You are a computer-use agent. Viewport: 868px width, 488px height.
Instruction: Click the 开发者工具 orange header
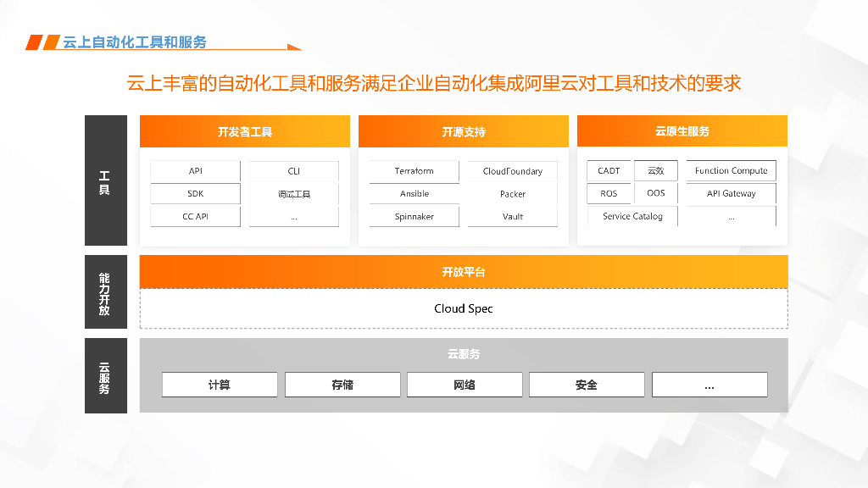coord(245,131)
